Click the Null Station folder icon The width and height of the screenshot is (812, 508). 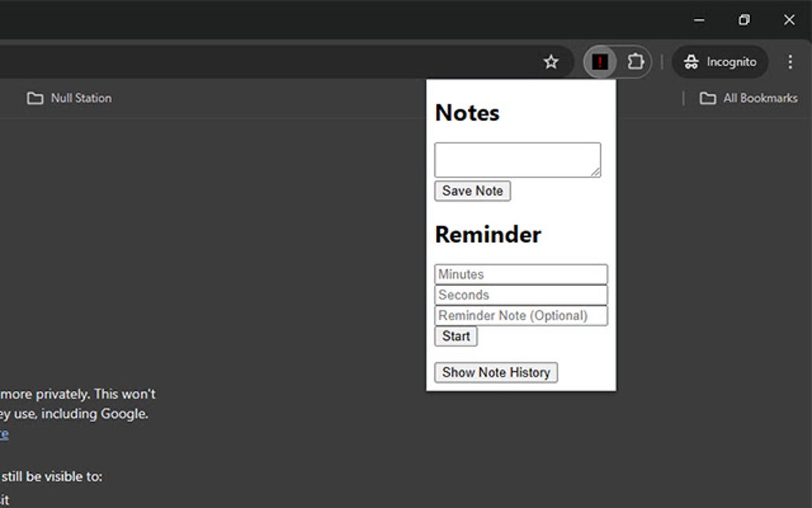point(34,98)
